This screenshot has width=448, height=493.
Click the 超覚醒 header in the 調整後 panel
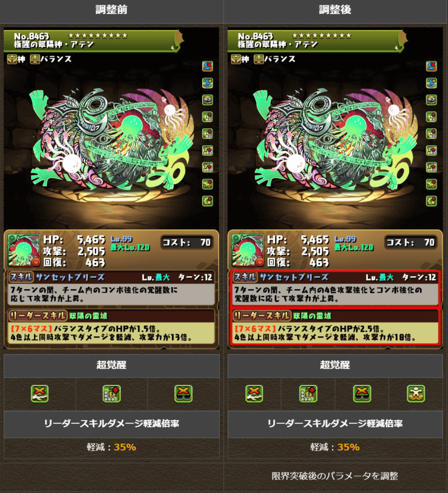[x=335, y=365]
